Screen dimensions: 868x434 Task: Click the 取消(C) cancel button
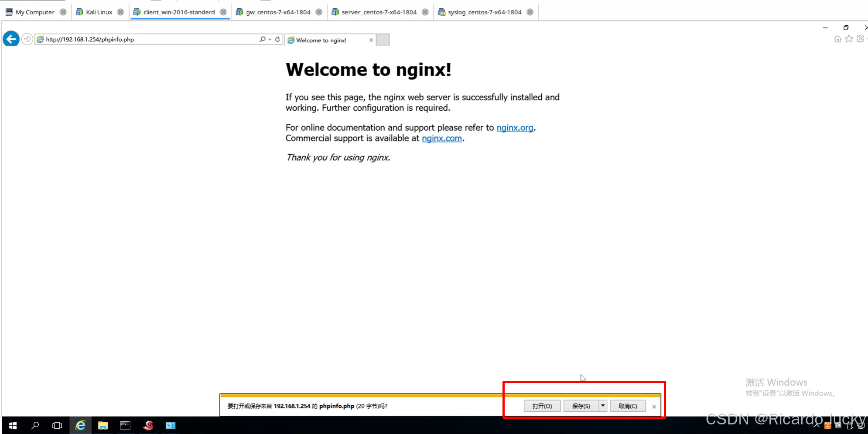click(x=628, y=406)
